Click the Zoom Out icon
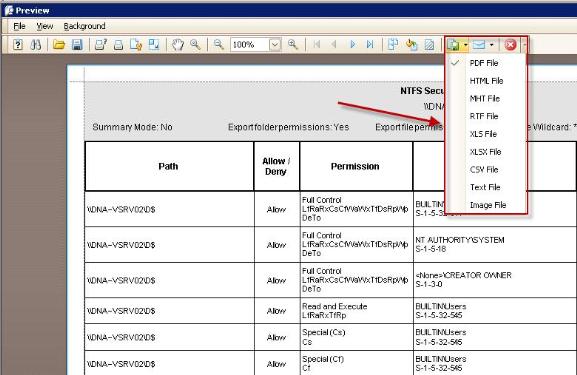Viewport: 577px width, 375px height. pyautogui.click(x=219, y=45)
